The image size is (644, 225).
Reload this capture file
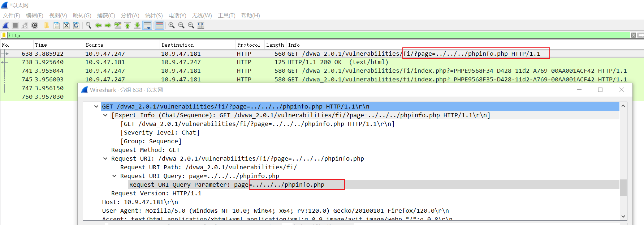76,25
